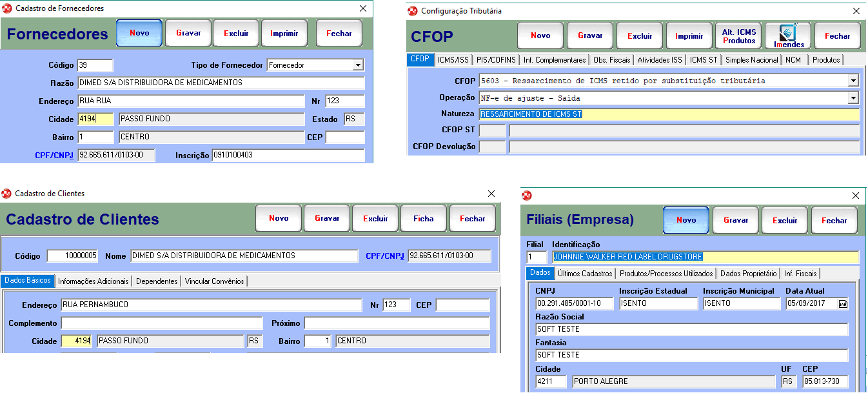The width and height of the screenshot is (868, 393).
Task: Click Gravar in CFOP window
Action: click(x=590, y=36)
